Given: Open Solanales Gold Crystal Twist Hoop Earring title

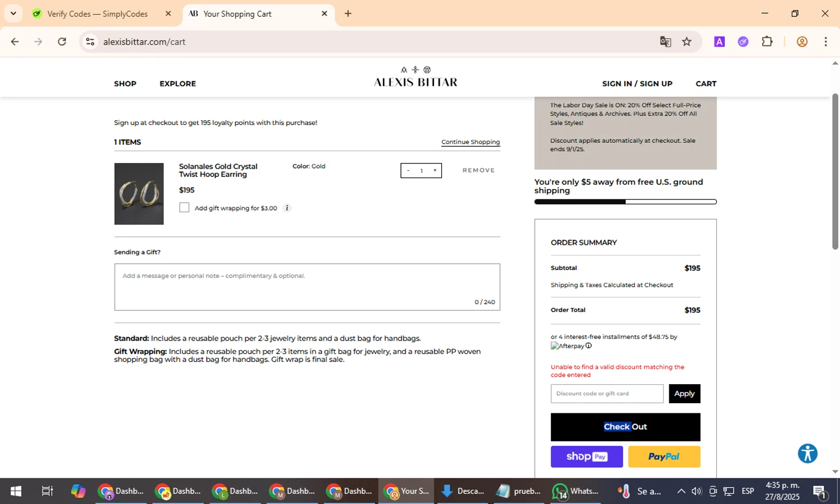Looking at the screenshot, I should click(218, 170).
